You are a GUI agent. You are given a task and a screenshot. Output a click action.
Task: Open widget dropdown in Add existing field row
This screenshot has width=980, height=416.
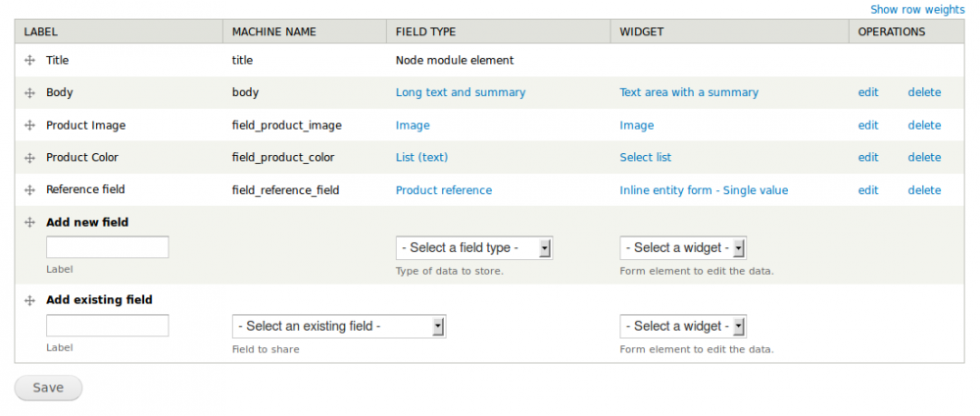tap(683, 326)
